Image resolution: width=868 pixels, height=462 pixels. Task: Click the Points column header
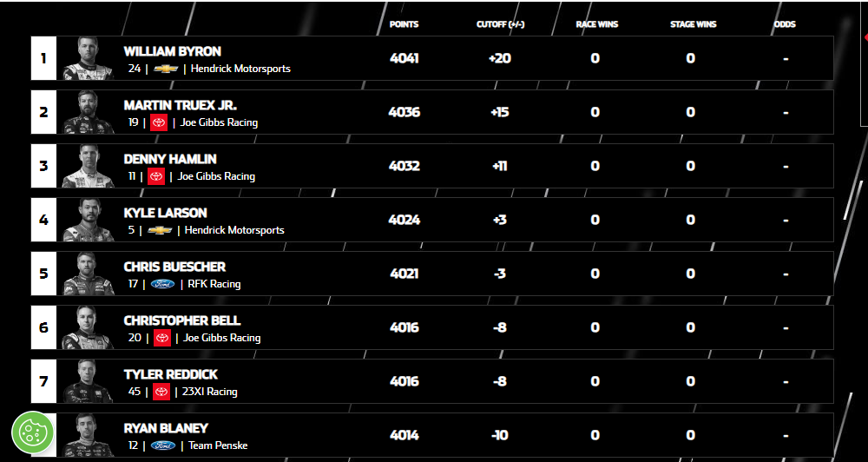tap(404, 24)
